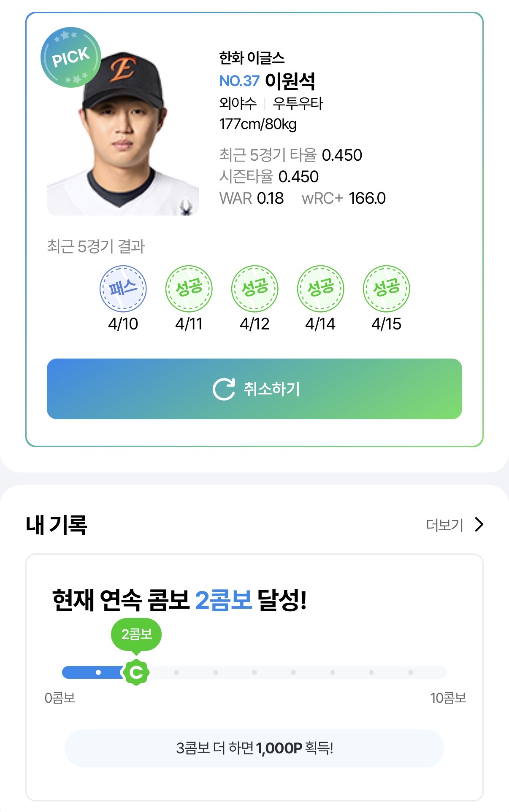This screenshot has height=812, width=509.
Task: Expand records with the 더보기 chevron arrow
Action: tap(479, 524)
